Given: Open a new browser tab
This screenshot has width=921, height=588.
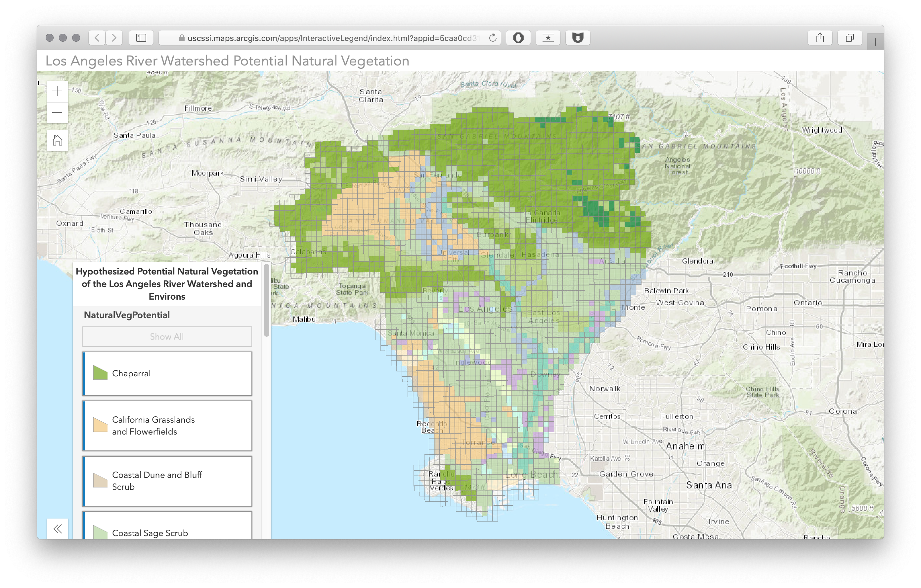Looking at the screenshot, I should (875, 42).
